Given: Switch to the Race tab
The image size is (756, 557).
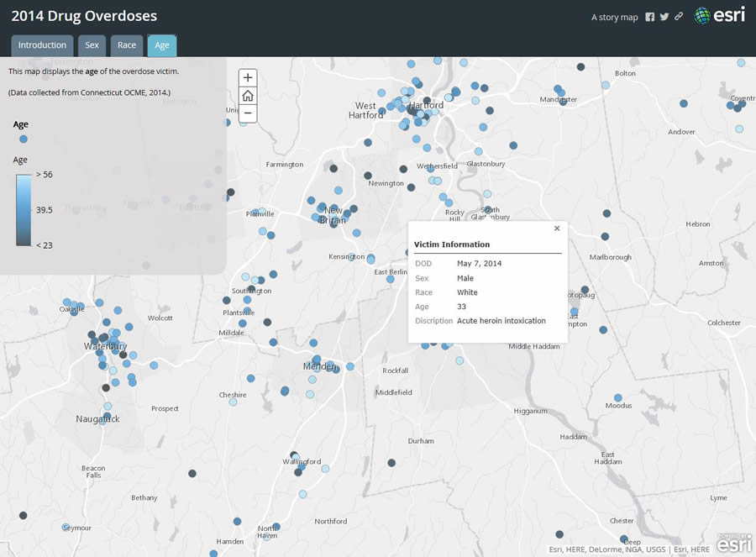Looking at the screenshot, I should 127,45.
